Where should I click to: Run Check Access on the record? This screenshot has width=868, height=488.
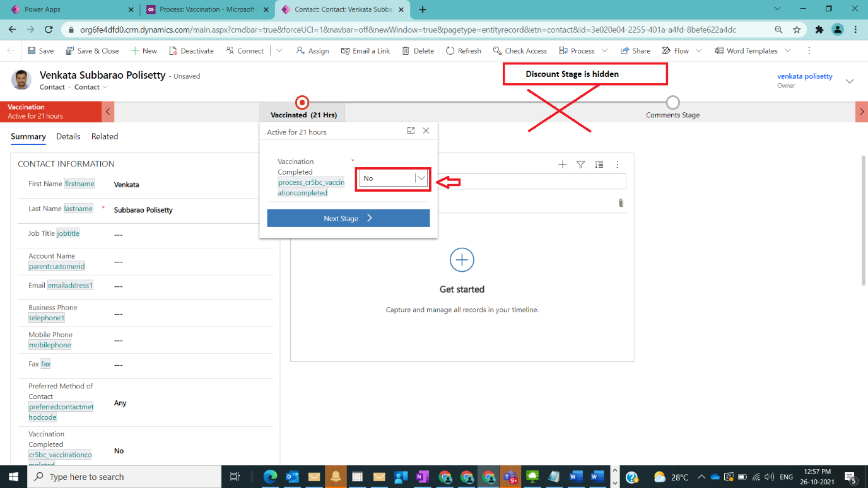520,50
